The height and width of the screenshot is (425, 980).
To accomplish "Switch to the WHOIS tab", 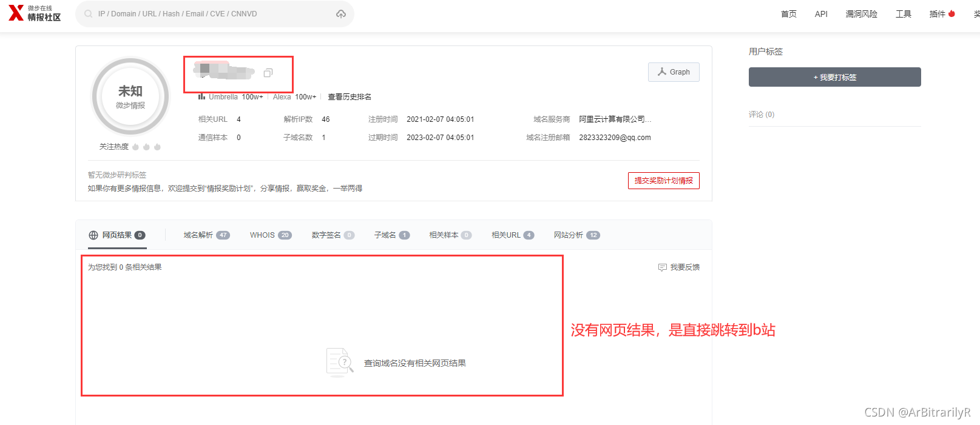I will [x=271, y=235].
